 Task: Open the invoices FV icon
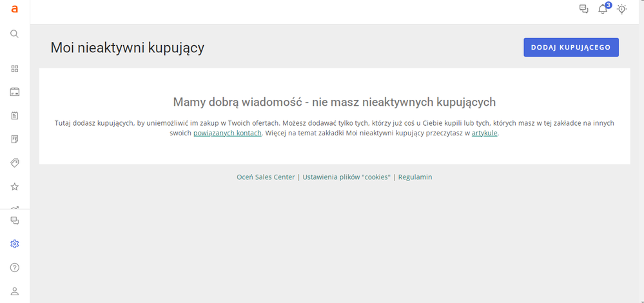[14, 140]
